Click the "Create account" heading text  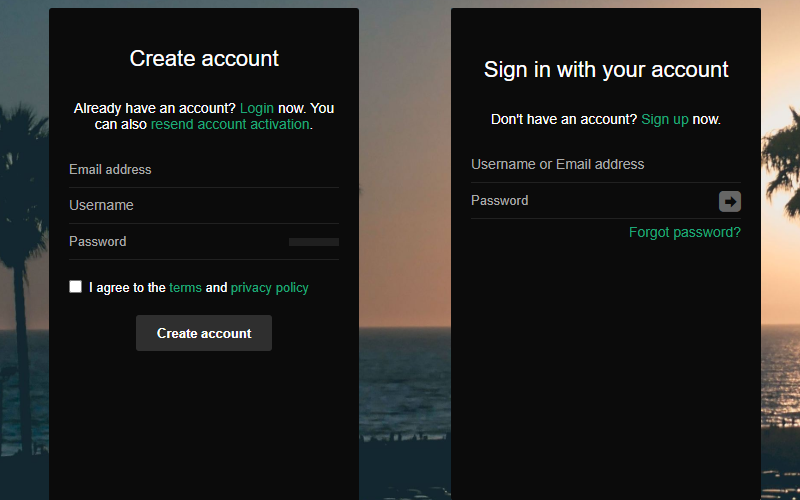pyautogui.click(x=204, y=59)
